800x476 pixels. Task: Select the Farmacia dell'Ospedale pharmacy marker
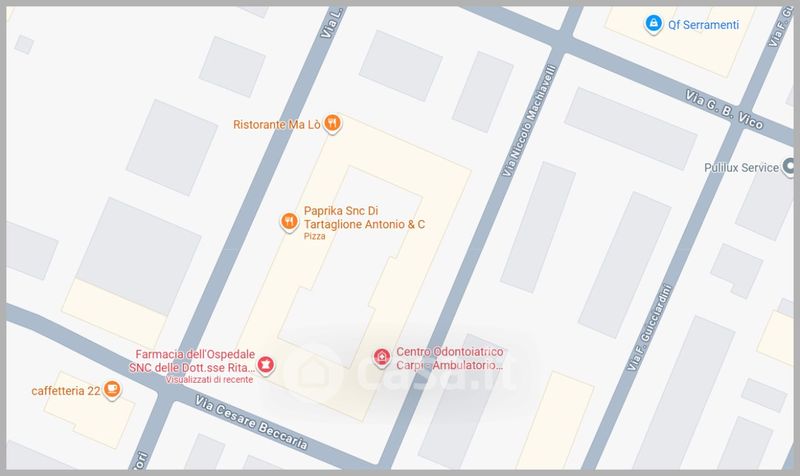(x=265, y=365)
